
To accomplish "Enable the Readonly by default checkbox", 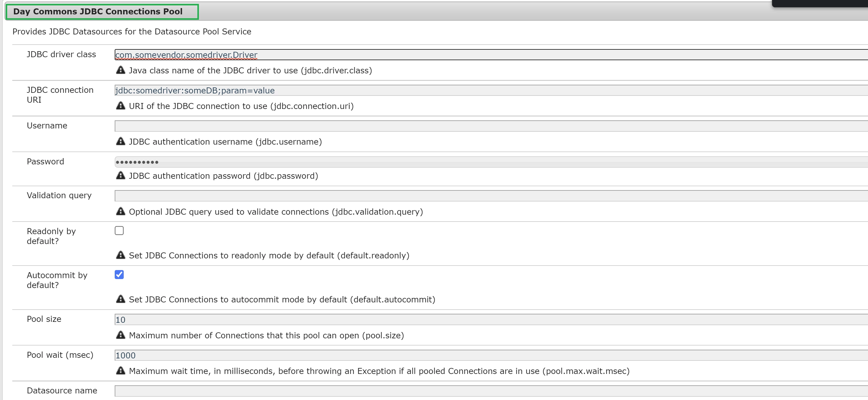I will tap(119, 231).
